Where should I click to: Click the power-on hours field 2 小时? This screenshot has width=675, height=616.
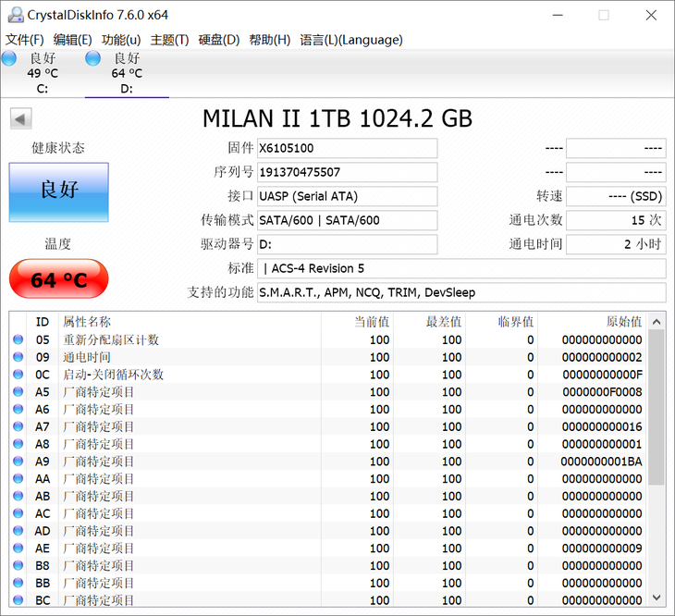pyautogui.click(x=616, y=244)
